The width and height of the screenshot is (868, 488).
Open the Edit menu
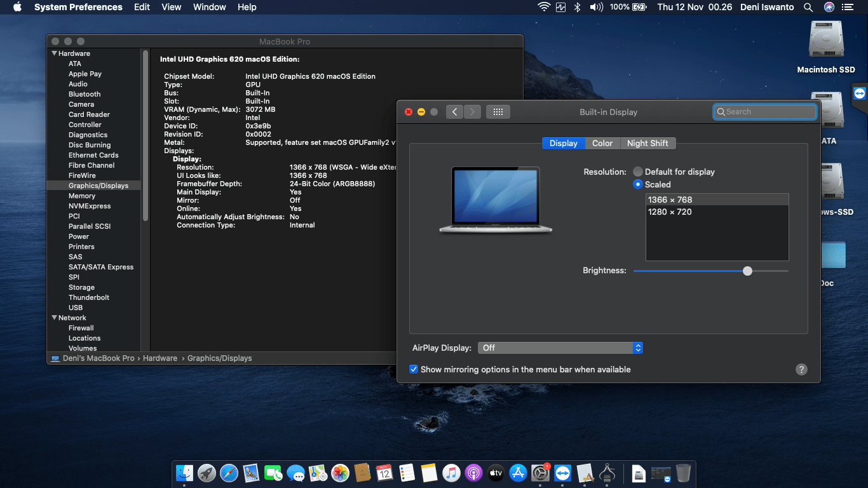point(142,7)
